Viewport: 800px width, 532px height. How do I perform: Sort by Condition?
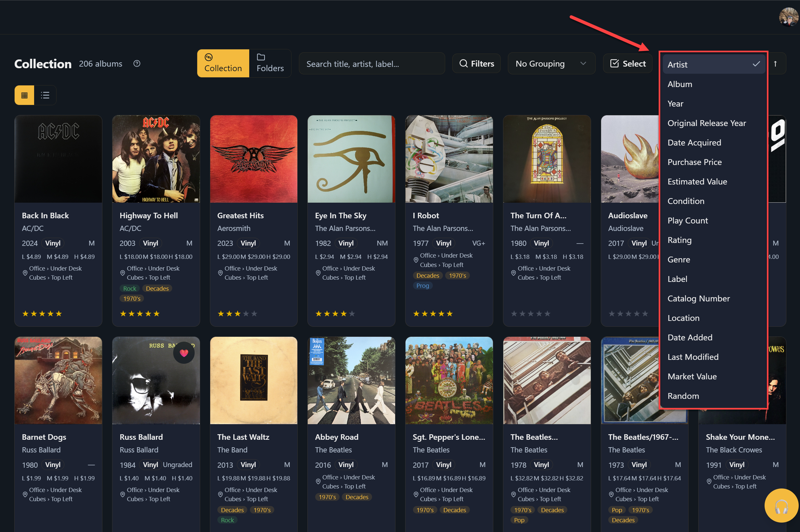click(714, 201)
